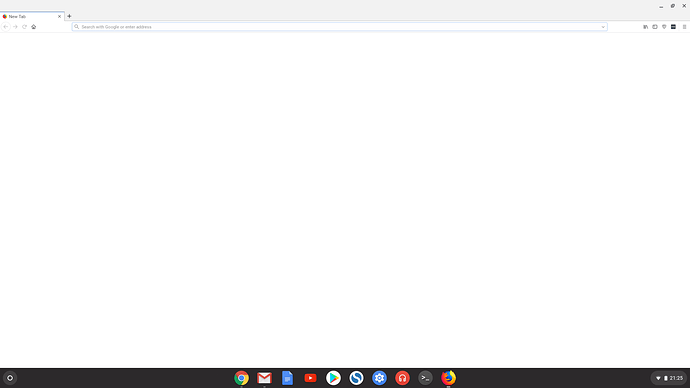Open a new tab with the plus button

pyautogui.click(x=69, y=16)
